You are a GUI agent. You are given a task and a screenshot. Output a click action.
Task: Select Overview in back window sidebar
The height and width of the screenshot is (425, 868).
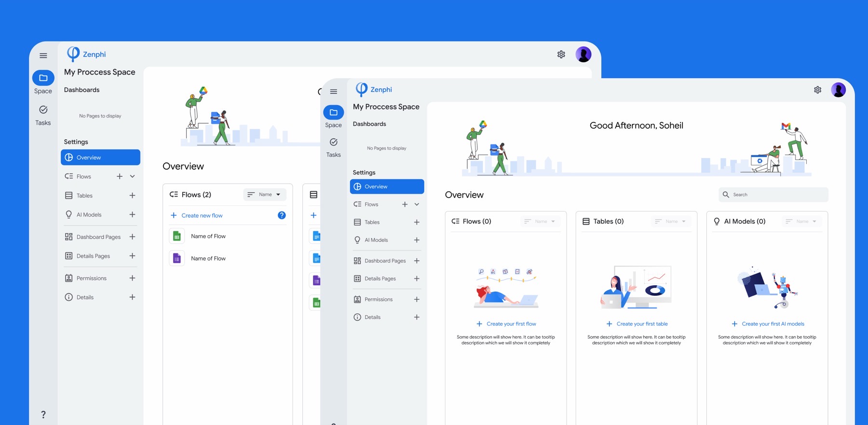coord(100,158)
